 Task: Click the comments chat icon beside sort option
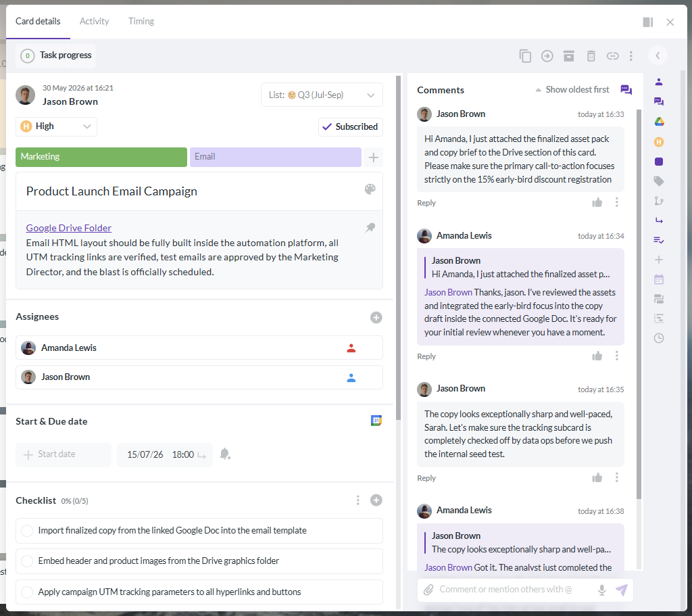point(626,90)
